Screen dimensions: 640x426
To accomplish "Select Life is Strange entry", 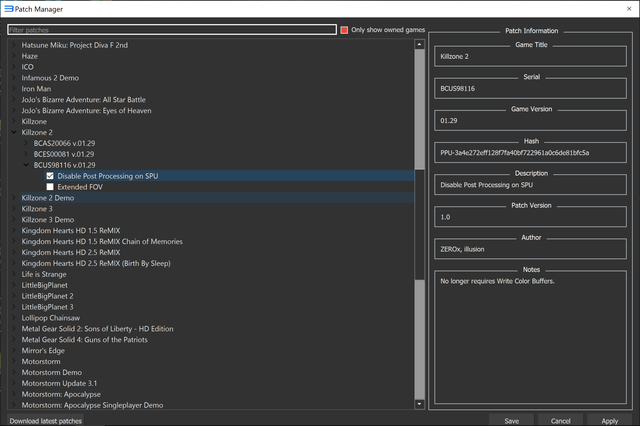I will point(44,274).
